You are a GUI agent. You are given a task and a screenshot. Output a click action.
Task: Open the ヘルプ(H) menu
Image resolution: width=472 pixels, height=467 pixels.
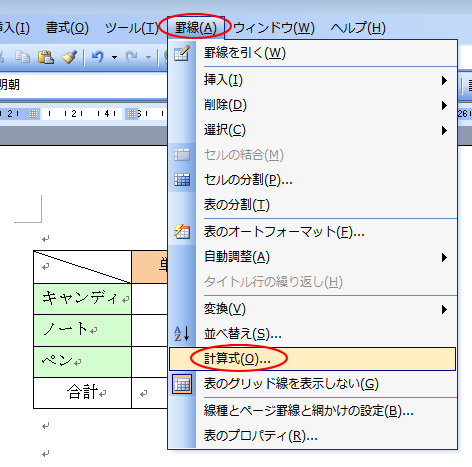coord(358,28)
